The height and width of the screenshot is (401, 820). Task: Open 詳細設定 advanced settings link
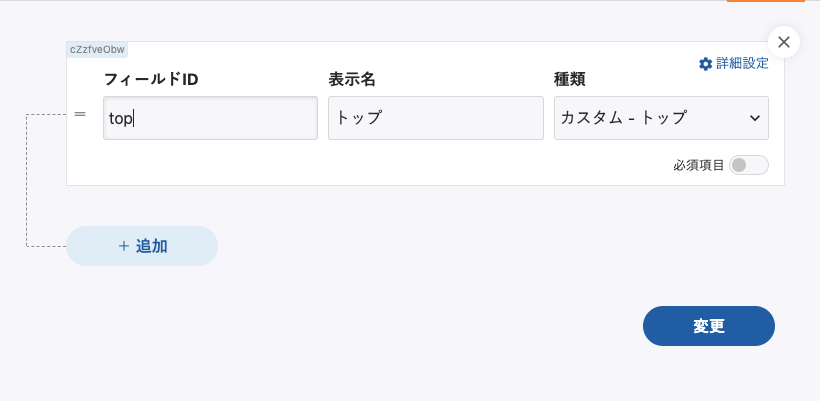[x=742, y=64]
